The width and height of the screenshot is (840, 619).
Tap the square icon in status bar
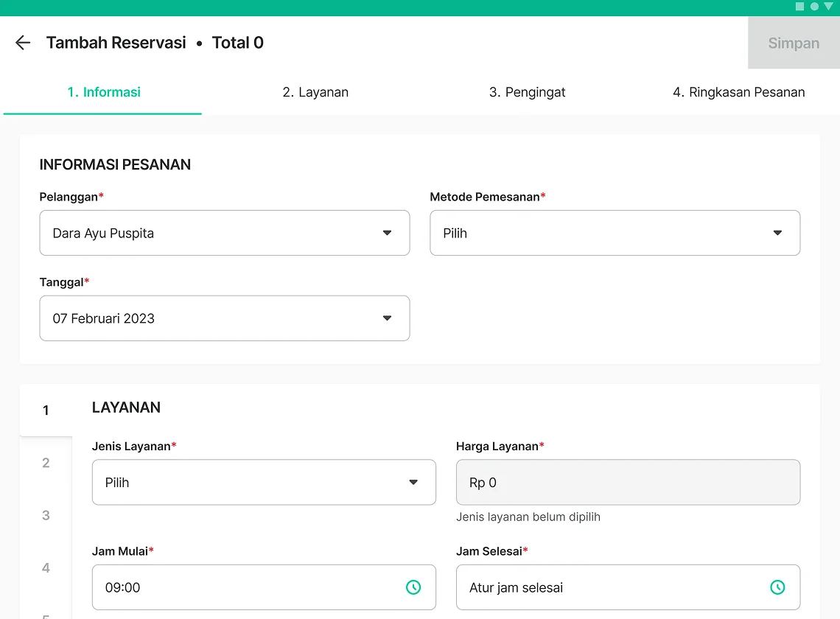(800, 7)
